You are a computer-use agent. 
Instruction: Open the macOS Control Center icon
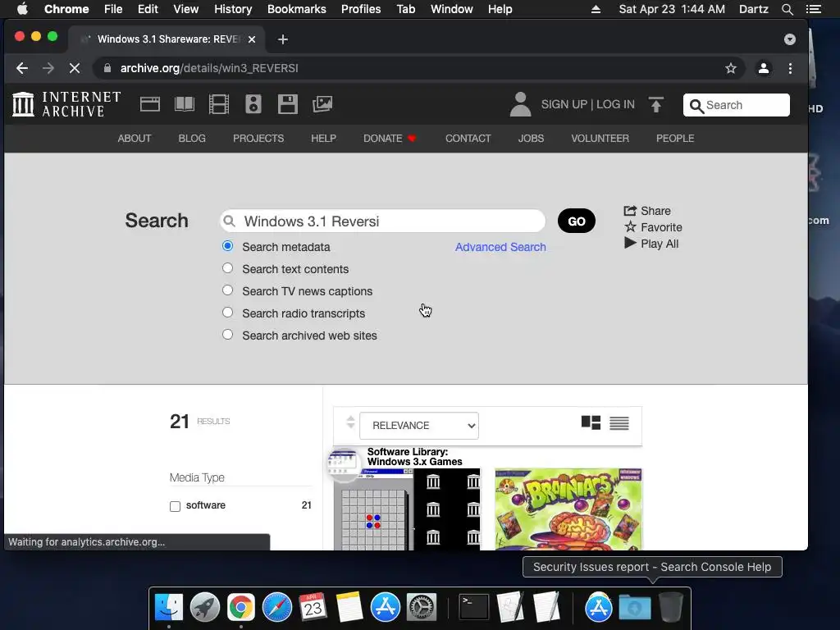(x=813, y=9)
